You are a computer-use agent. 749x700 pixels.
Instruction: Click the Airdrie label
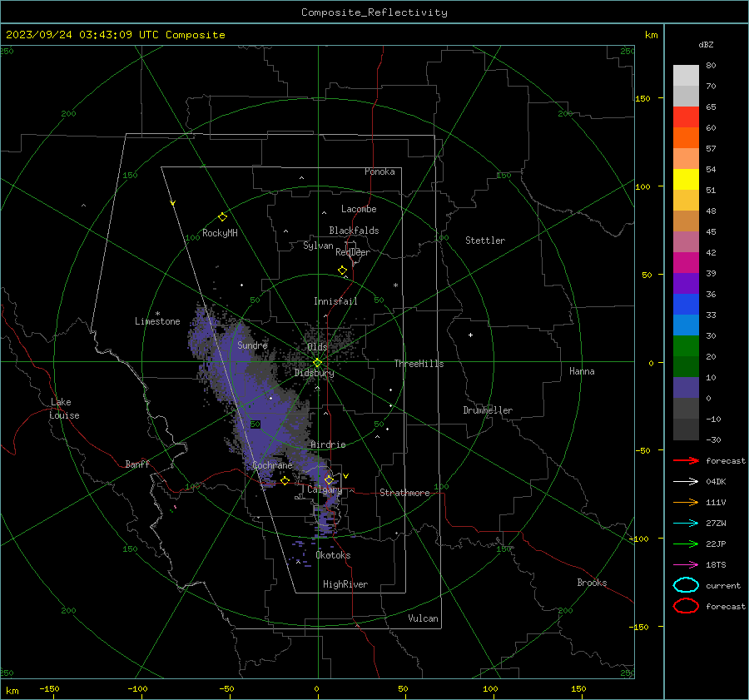[328, 444]
